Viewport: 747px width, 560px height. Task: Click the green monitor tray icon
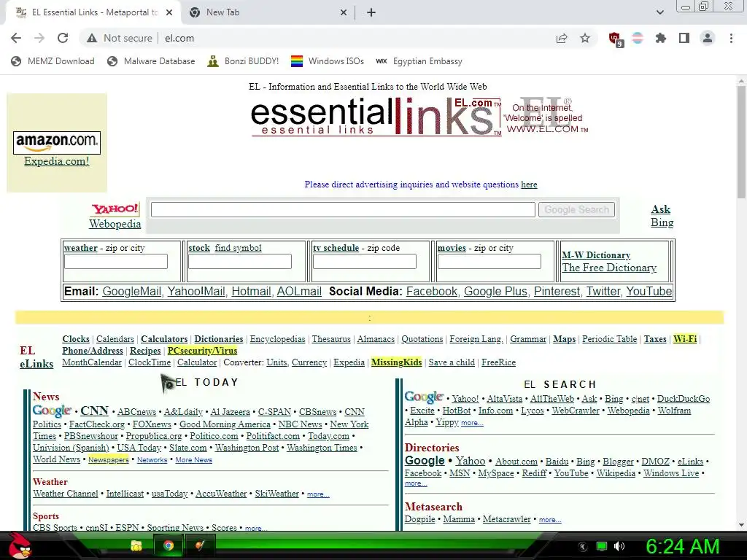tap(602, 546)
